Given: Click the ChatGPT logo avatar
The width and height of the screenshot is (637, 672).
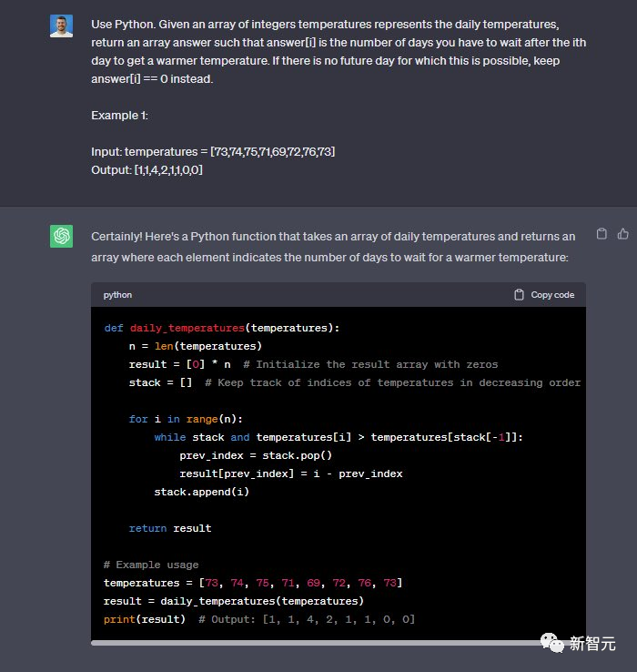Looking at the screenshot, I should coord(61,236).
